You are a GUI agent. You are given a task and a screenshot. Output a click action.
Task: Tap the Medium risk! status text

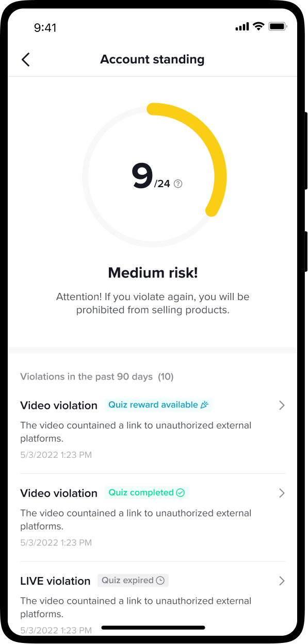(x=153, y=273)
